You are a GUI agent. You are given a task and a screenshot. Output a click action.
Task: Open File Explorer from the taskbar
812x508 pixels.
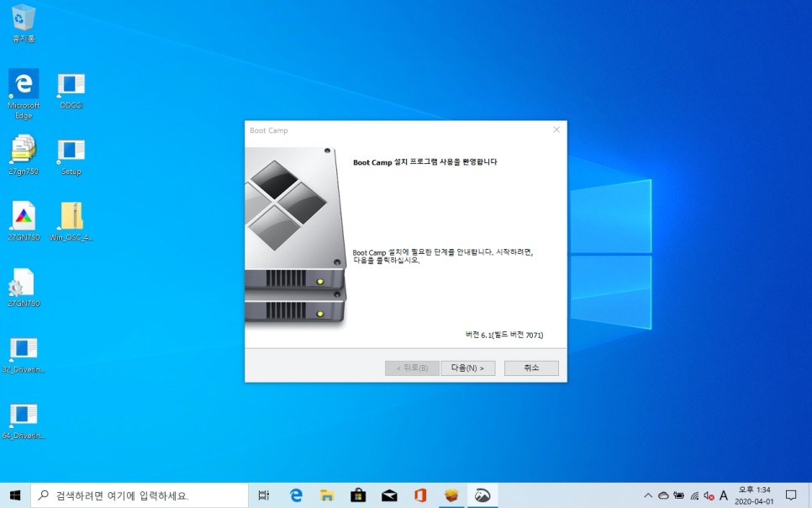tap(327, 495)
